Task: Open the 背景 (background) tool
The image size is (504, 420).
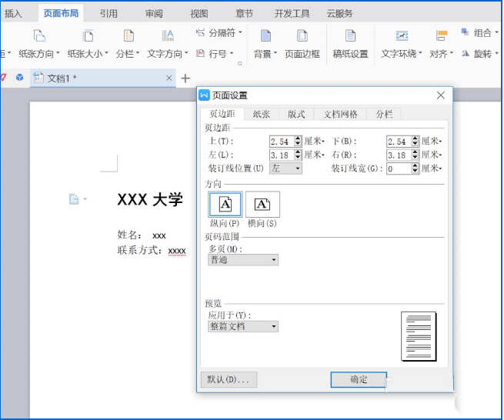Action: (x=265, y=37)
